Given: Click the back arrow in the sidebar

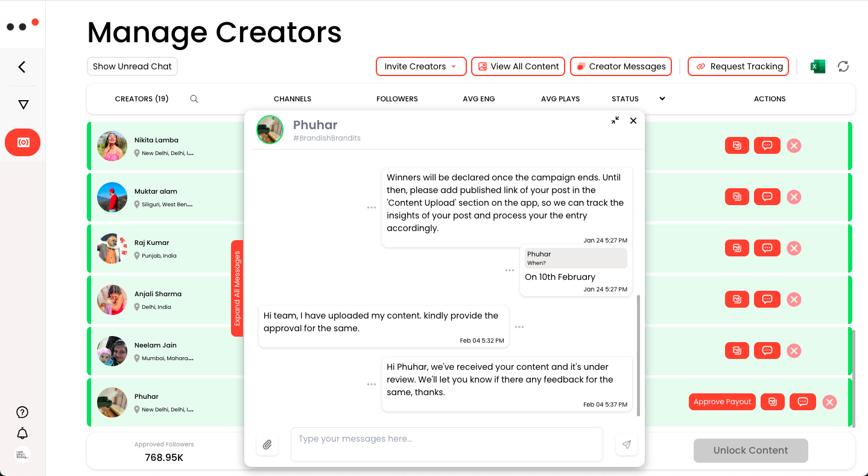Looking at the screenshot, I should (x=22, y=67).
